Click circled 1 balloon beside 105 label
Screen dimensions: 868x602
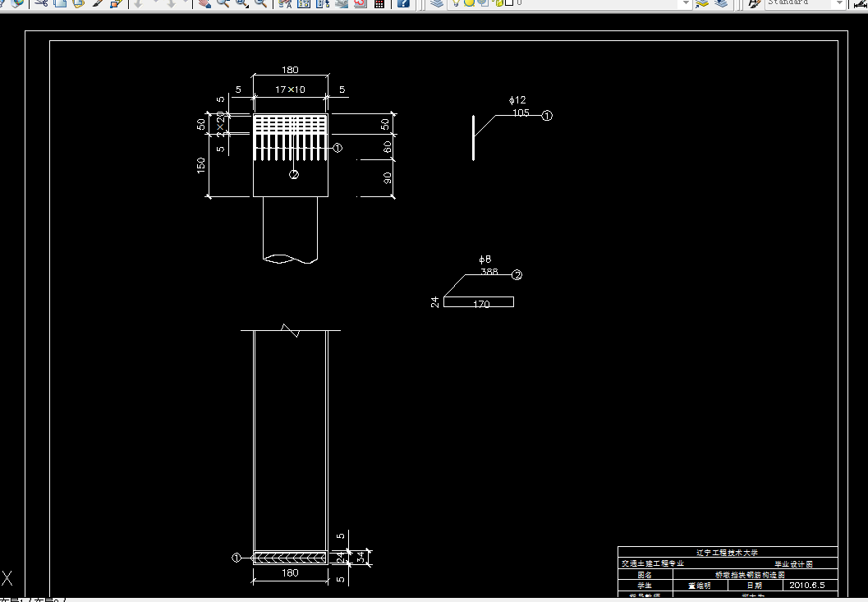click(546, 116)
